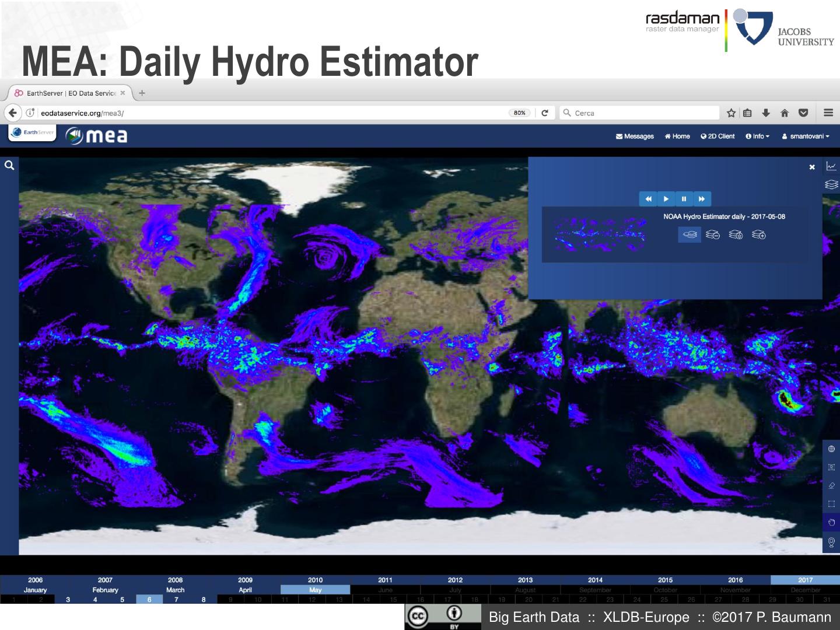Viewport: 840px width, 630px height.
Task: Select February on the month timeline
Action: 105,590
